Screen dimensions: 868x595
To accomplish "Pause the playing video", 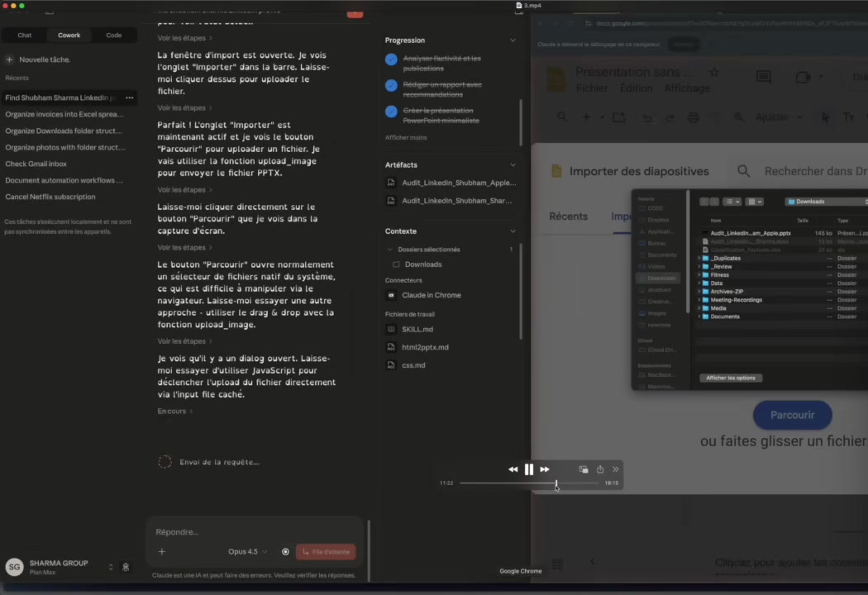I will (528, 469).
